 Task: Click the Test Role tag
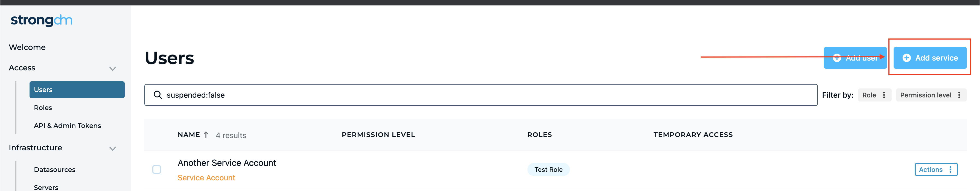pos(548,169)
